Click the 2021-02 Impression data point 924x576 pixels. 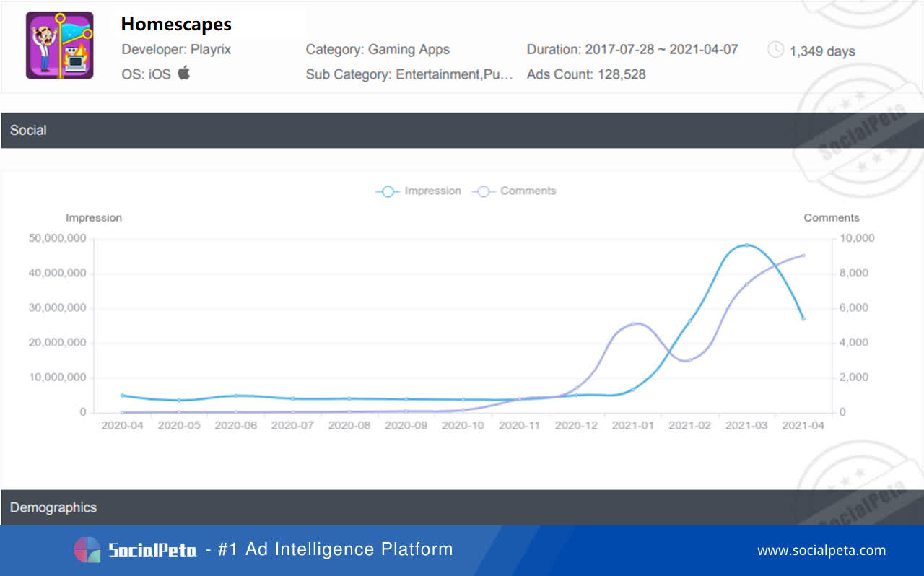[689, 321]
